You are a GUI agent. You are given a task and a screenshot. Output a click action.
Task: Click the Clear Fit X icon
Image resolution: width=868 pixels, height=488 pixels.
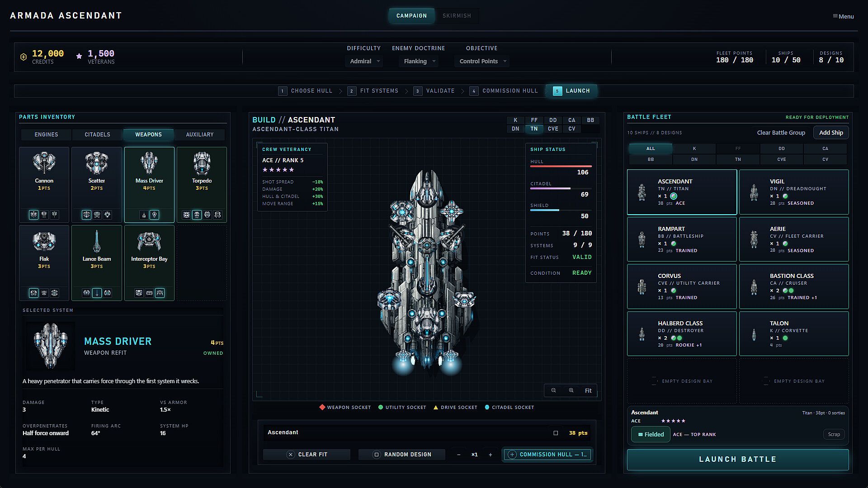pyautogui.click(x=291, y=455)
